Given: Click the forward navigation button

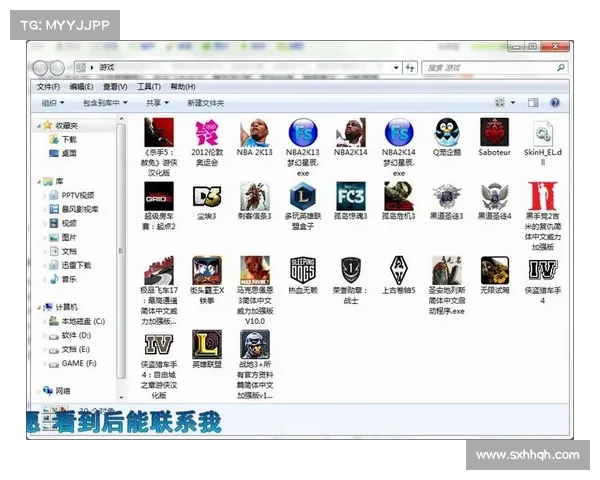Looking at the screenshot, I should (x=57, y=68).
